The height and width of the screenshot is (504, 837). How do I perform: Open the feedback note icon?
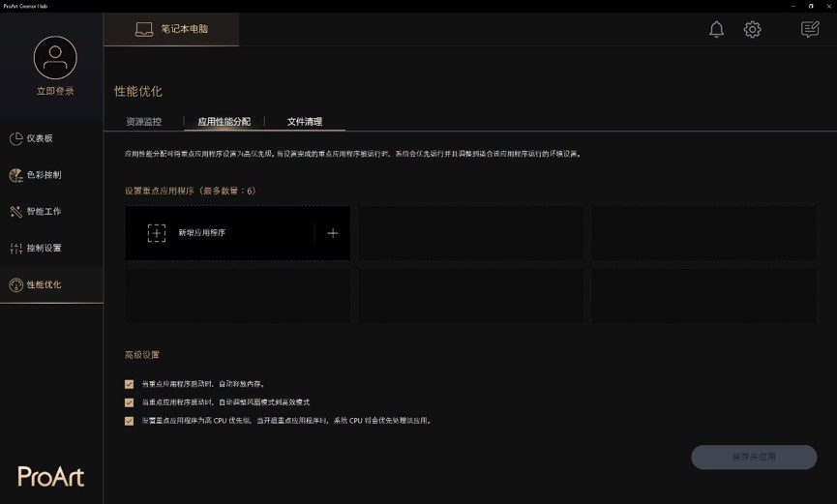pos(810,29)
